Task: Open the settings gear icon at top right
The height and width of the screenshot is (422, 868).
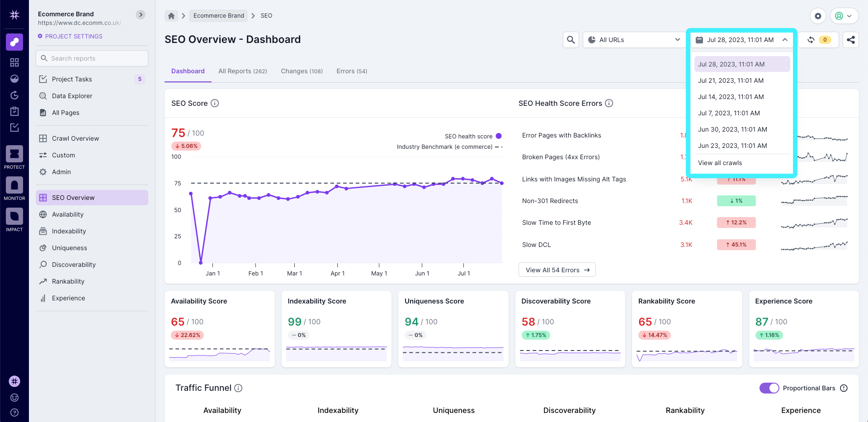Action: (818, 16)
